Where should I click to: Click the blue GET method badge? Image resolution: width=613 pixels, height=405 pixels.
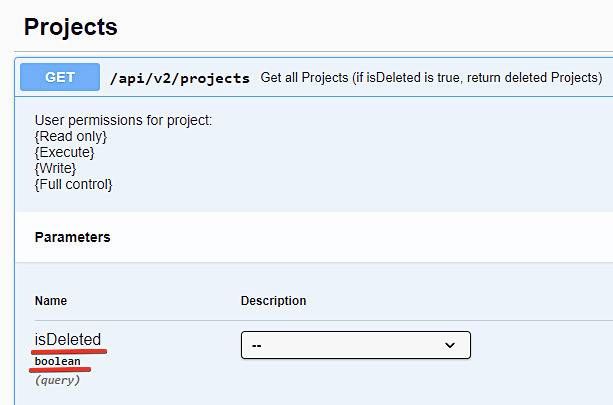pyautogui.click(x=60, y=77)
